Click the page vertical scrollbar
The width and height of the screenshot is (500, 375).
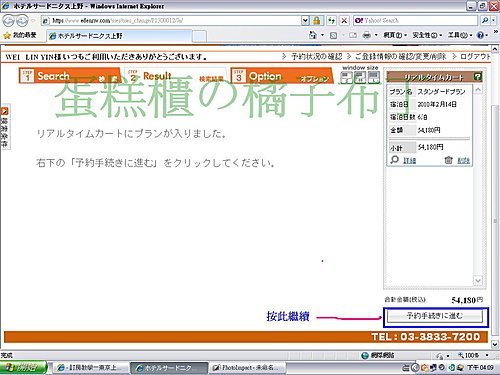[495, 197]
